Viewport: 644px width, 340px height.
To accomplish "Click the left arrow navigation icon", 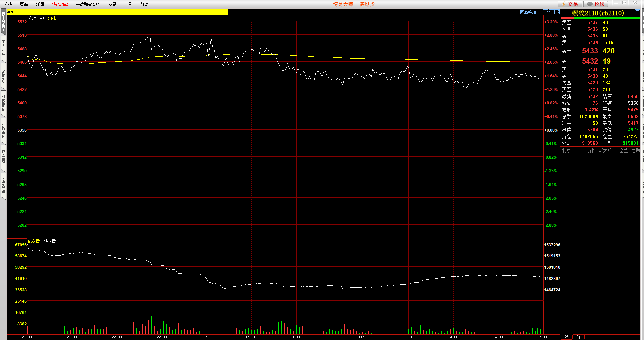I will coord(546,12).
